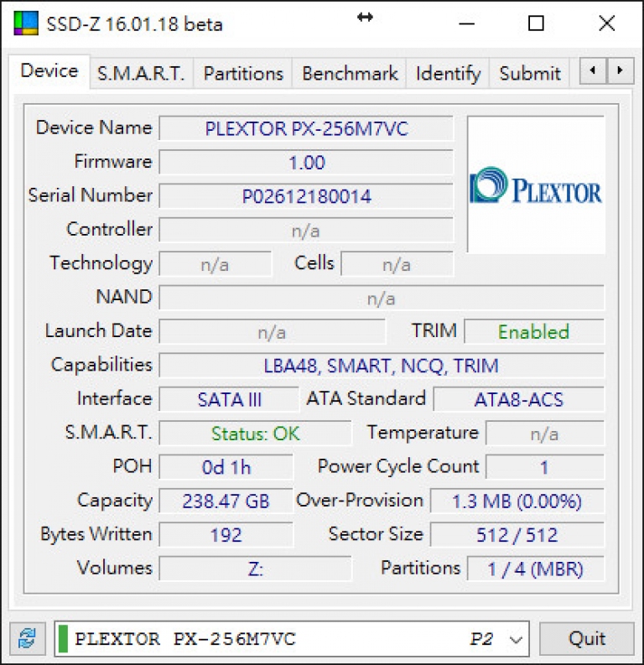Click the Launch Date n/a field
This screenshot has width=644, height=665.
coord(273,332)
